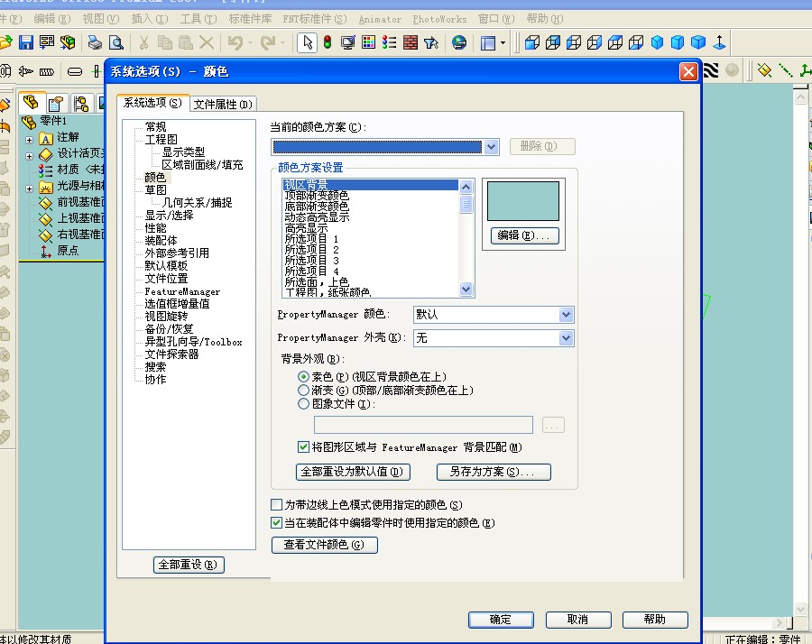Click the 全部重设为默认值 button
This screenshot has height=644, width=812.
tap(353, 472)
